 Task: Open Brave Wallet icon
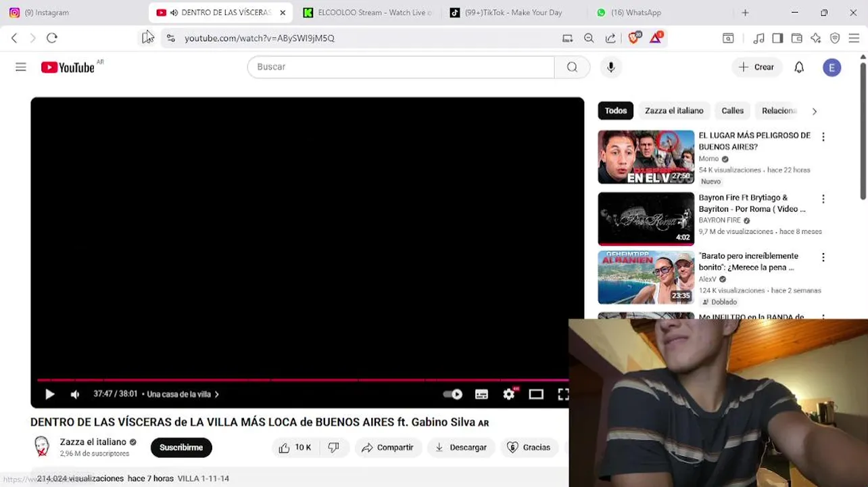(797, 39)
